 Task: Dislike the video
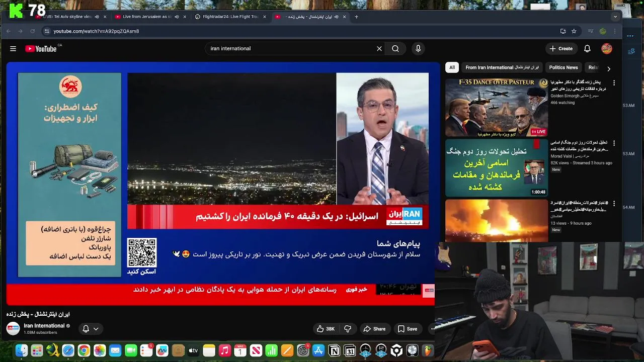point(348,329)
